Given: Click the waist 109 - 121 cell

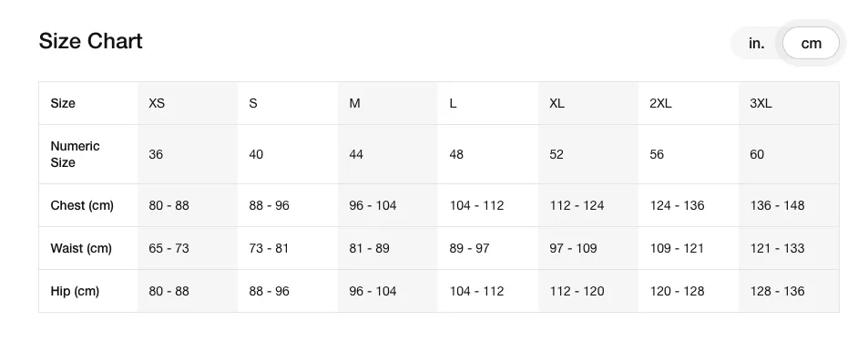Looking at the screenshot, I should pyautogui.click(x=689, y=248).
